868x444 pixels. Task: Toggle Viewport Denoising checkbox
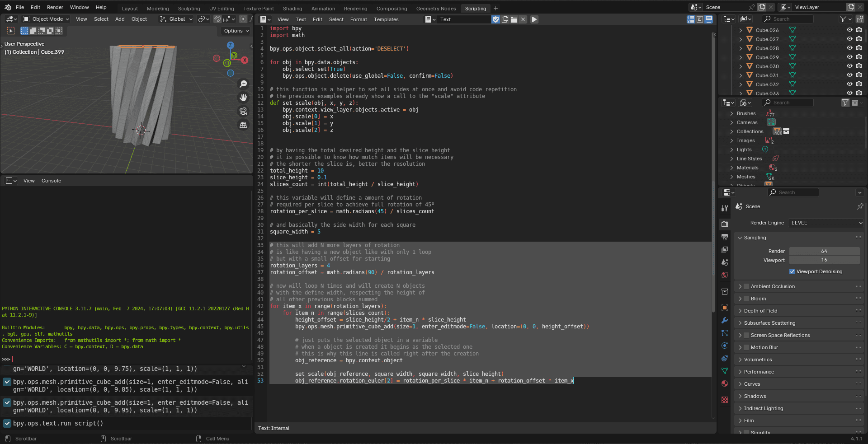pos(792,271)
